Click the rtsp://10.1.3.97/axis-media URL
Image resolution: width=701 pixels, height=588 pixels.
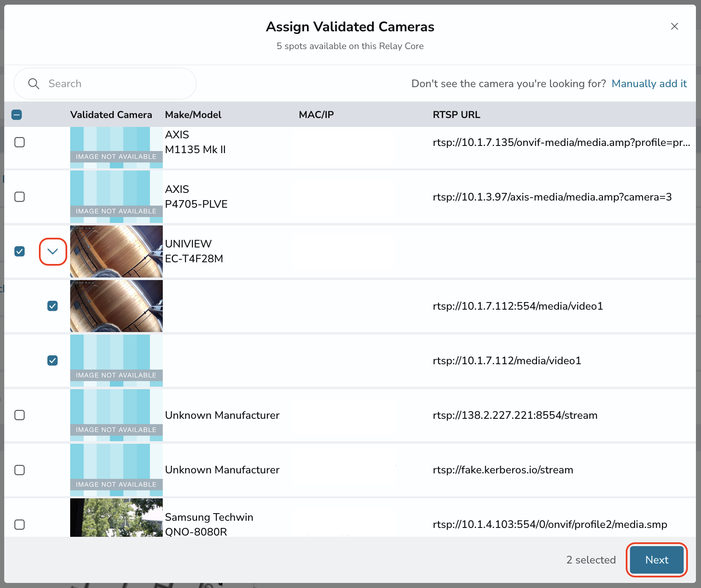(x=552, y=197)
